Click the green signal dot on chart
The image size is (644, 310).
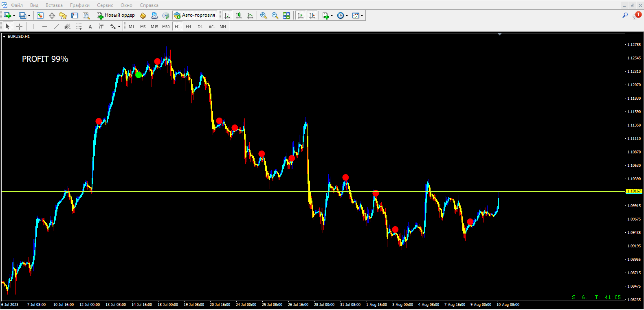[x=138, y=75]
